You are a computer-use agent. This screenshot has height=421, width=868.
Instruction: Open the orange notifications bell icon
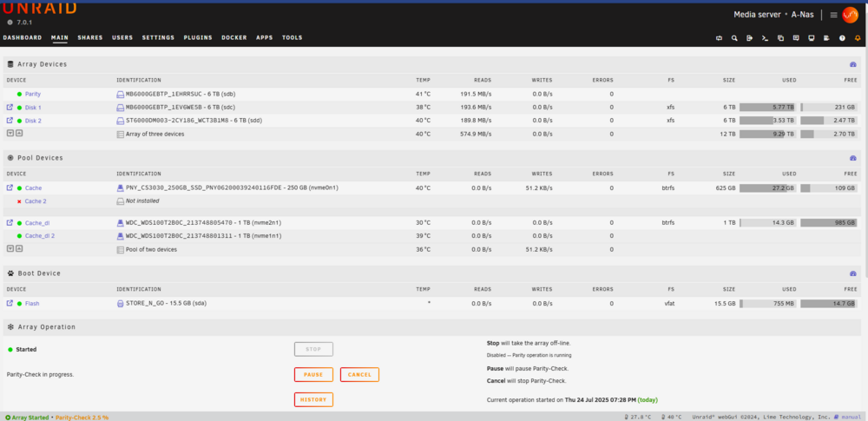[x=858, y=38]
